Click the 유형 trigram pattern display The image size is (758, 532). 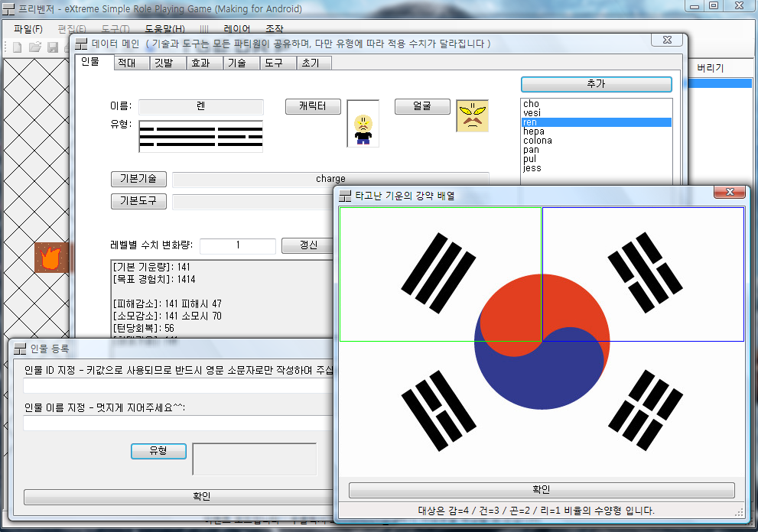(x=200, y=137)
